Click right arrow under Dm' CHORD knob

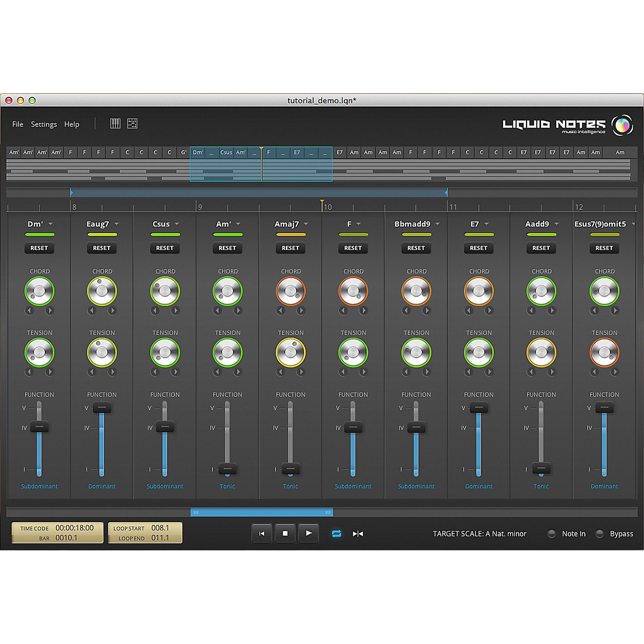[x=50, y=311]
